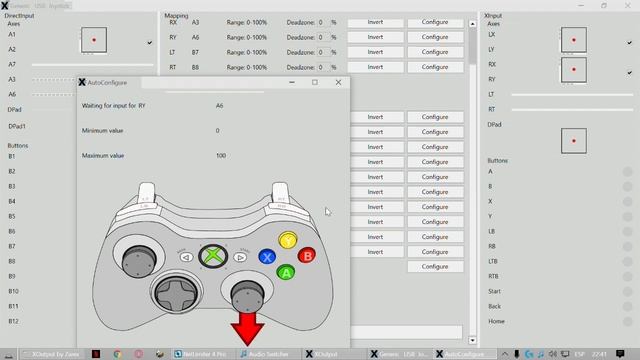Viewport: 640px width, 360px height.
Task: Click the controller's Start button
Action: coord(240,257)
